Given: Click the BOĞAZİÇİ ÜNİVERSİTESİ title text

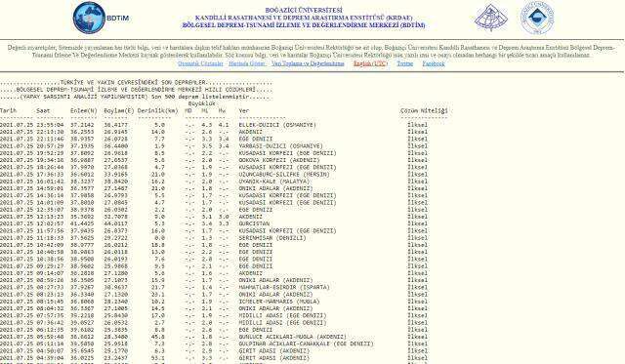Looking at the screenshot, I should pos(304,10).
